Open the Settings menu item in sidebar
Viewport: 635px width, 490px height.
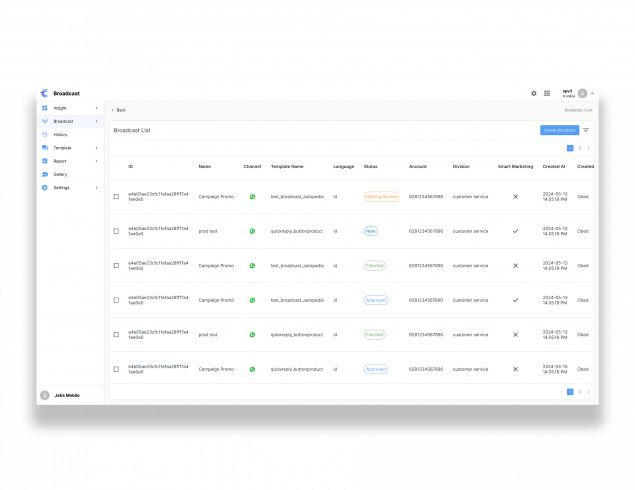coord(62,187)
